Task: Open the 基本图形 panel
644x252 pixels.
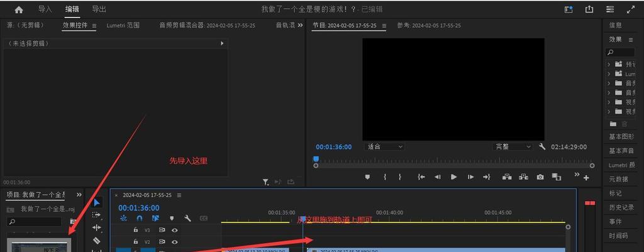Action: coord(621,136)
